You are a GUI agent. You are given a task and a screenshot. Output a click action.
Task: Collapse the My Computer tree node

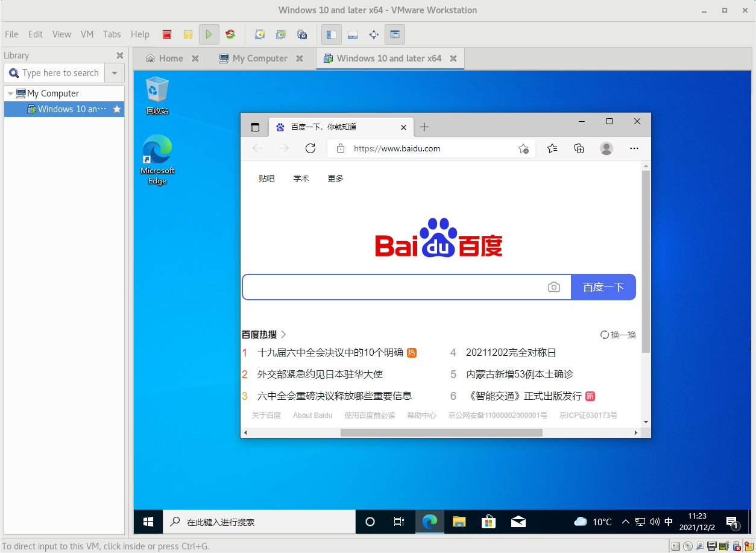(10, 93)
